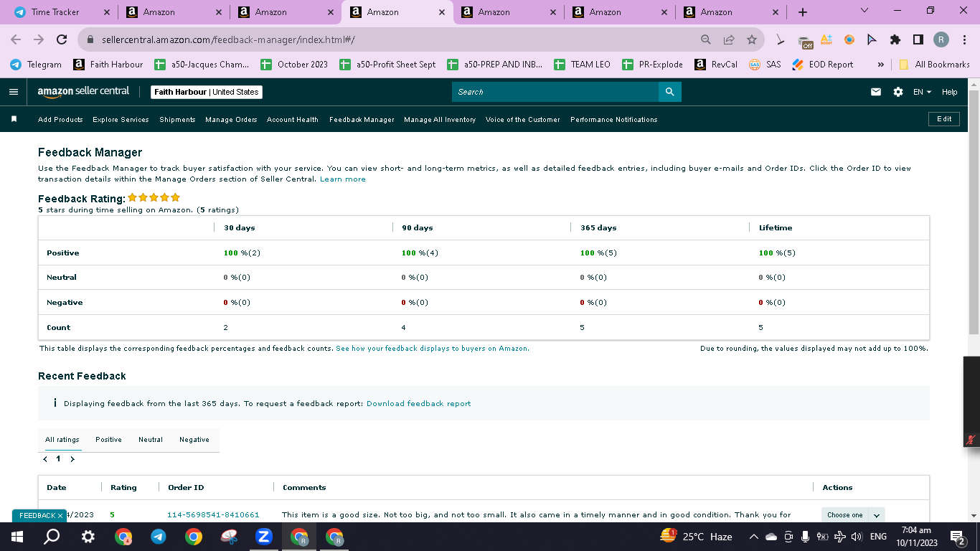
Task: Click the Lifetime column header
Action: point(776,228)
